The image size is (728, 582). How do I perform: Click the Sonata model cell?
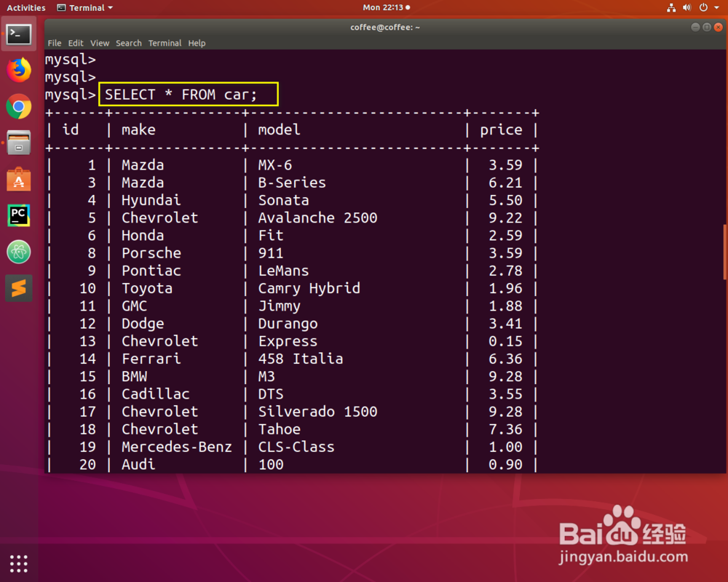coord(284,201)
